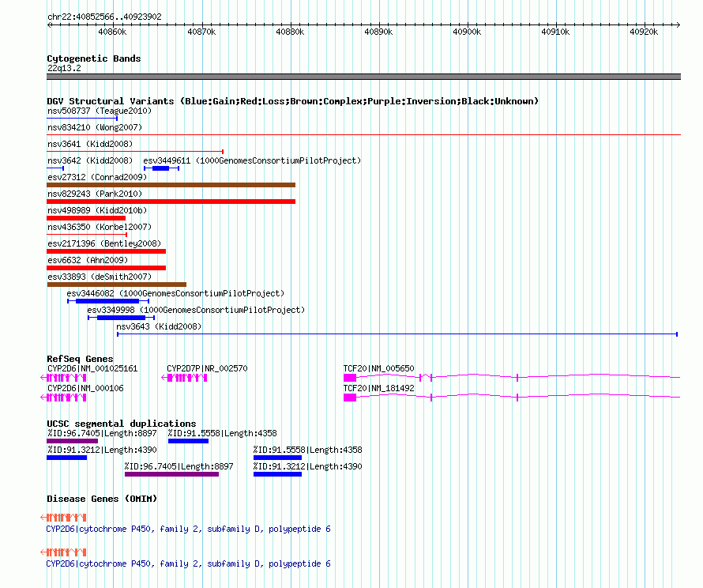
Task: Click the 40880k ruler tick label
Action: (290, 32)
